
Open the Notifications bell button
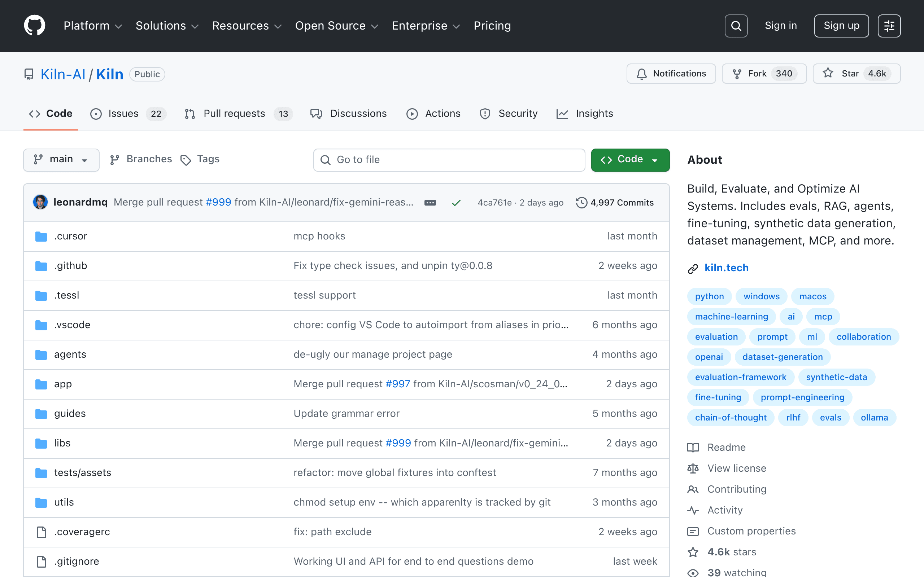pos(671,74)
